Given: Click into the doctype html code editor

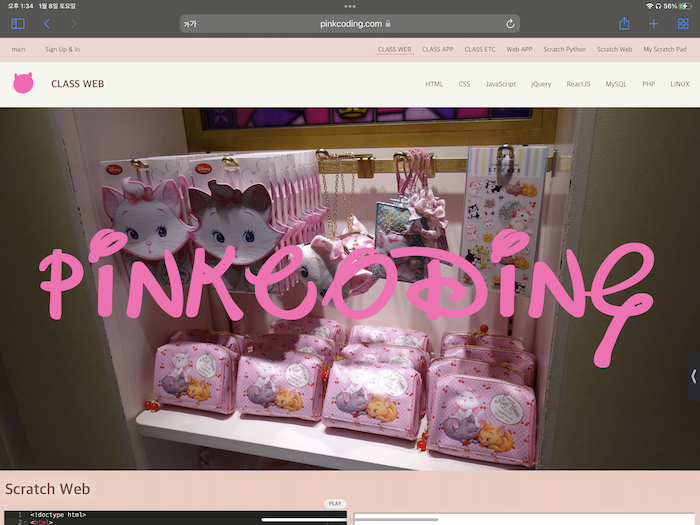Looking at the screenshot, I should (x=175, y=518).
